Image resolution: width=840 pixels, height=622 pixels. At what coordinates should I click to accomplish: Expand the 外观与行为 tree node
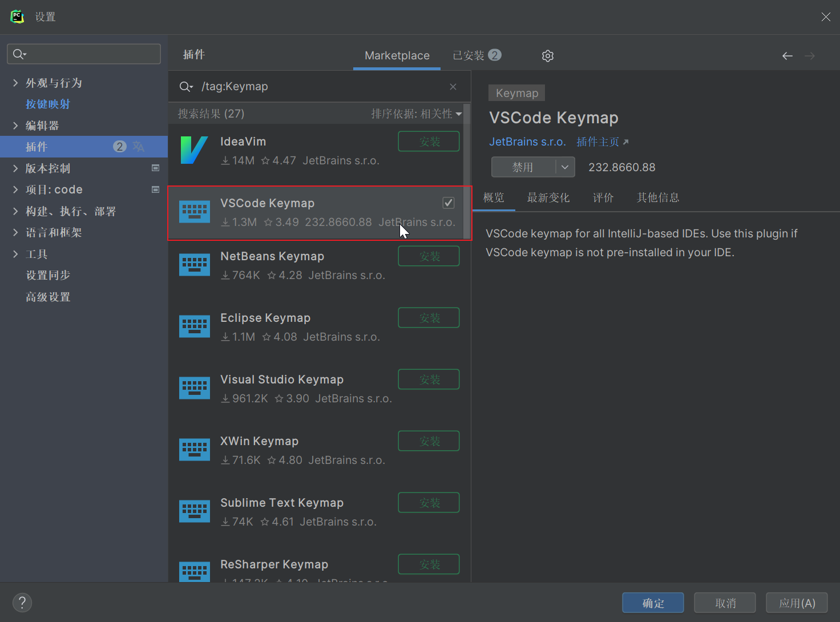pos(15,83)
